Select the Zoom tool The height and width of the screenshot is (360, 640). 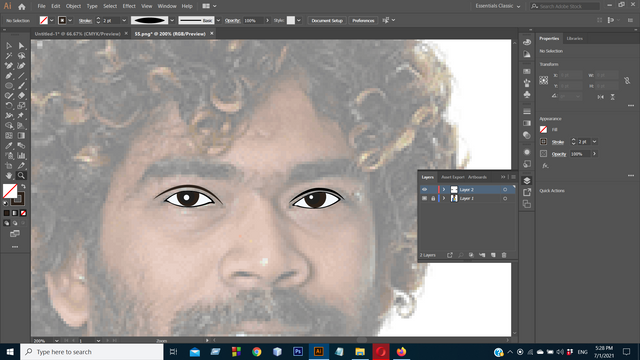(x=21, y=176)
